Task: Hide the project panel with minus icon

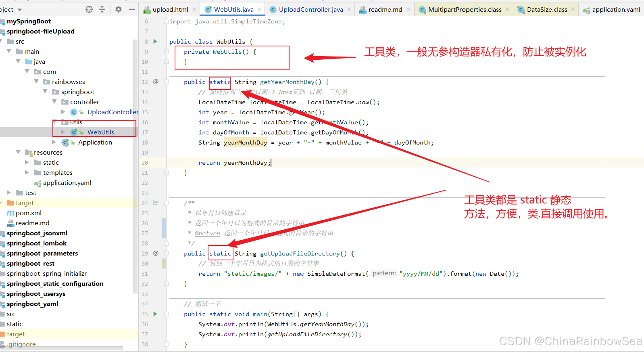Action: click(132, 9)
